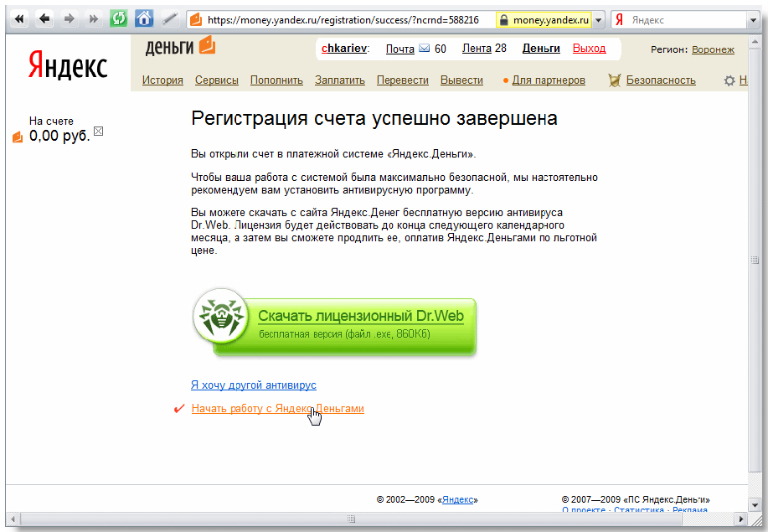768x532 pixels.
Task: Click the footer text ПС Яндекс.Деньги
Action: pos(665,499)
